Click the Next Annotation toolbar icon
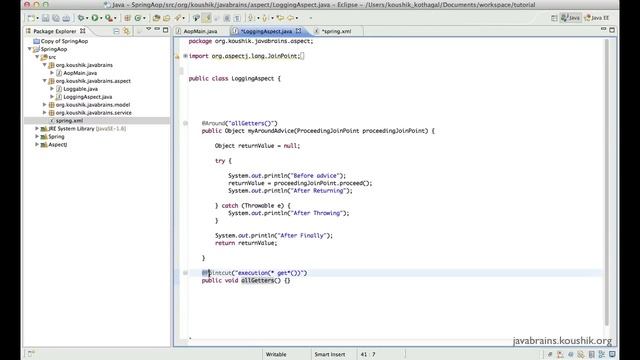The height and width of the screenshot is (360, 640). pyautogui.click(x=251, y=18)
